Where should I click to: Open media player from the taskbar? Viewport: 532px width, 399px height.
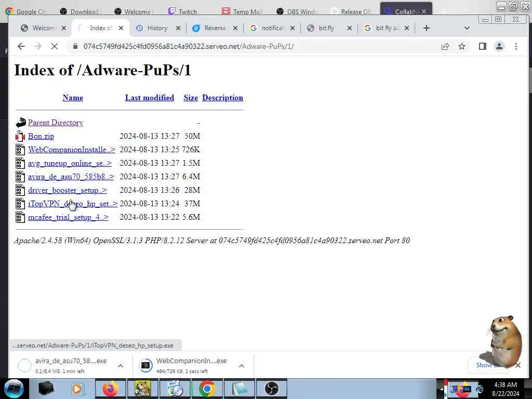pos(77,389)
